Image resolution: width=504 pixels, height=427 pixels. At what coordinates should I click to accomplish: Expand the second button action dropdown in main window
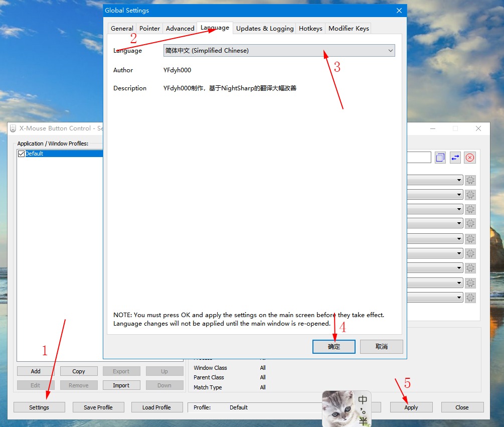pos(435,195)
